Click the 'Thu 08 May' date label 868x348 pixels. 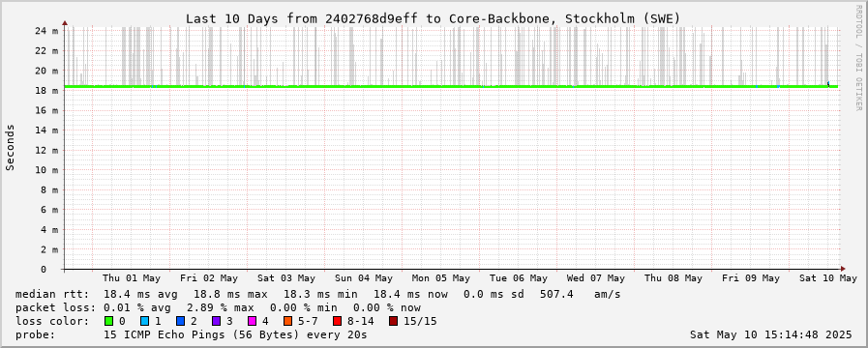point(673,278)
